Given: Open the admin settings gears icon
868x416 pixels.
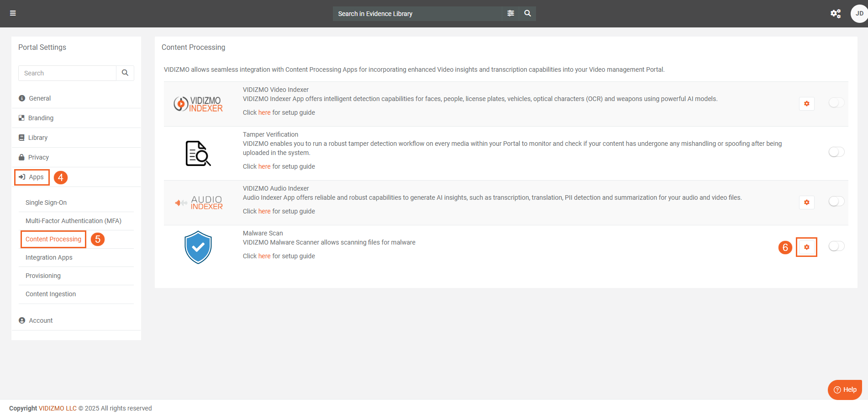Looking at the screenshot, I should tap(835, 14).
